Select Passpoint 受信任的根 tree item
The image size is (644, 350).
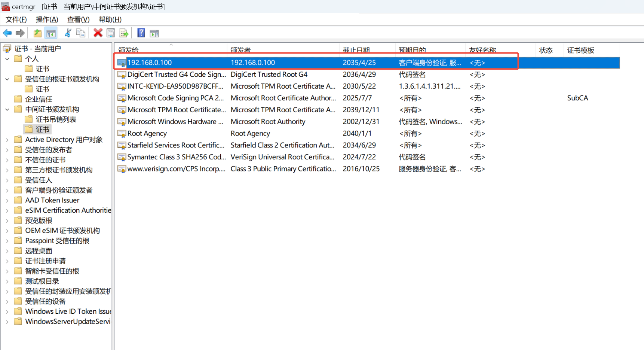(x=57, y=241)
